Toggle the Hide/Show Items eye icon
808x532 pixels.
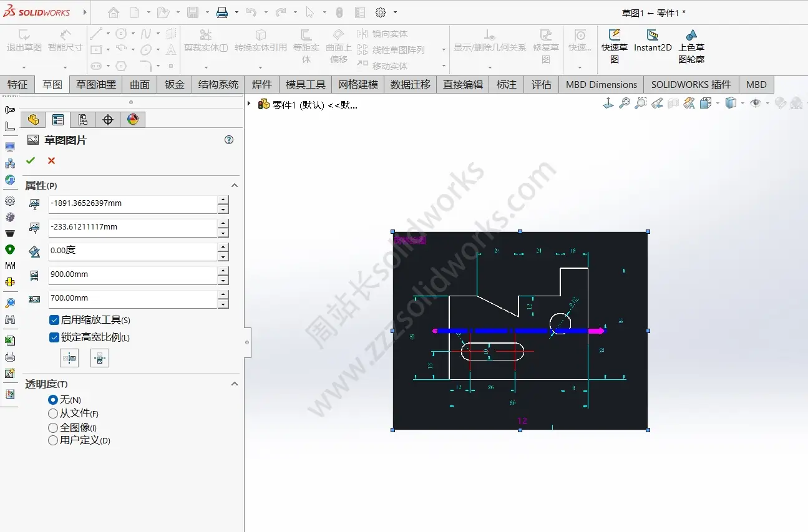[756, 104]
